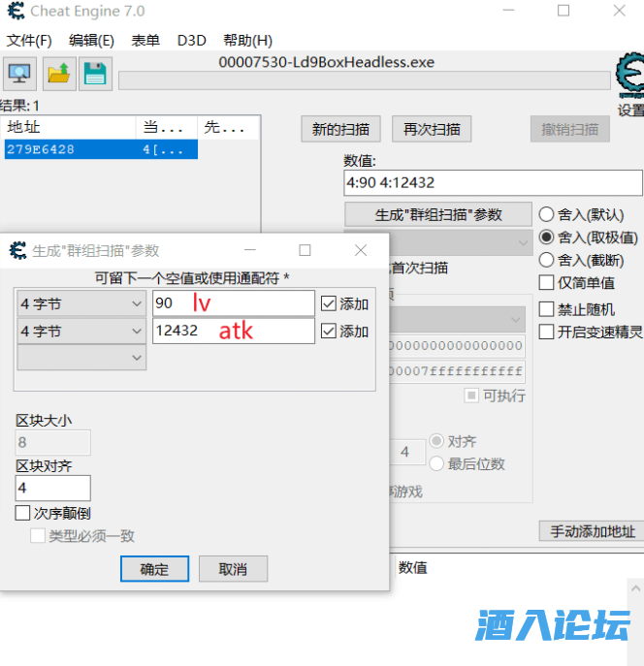Select the 舍入(默认) radio button
The height and width of the screenshot is (666, 644).
tap(547, 214)
